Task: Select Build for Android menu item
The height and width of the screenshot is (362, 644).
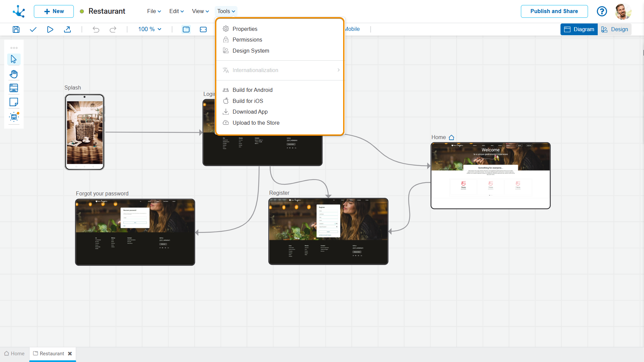Action: pos(252,90)
